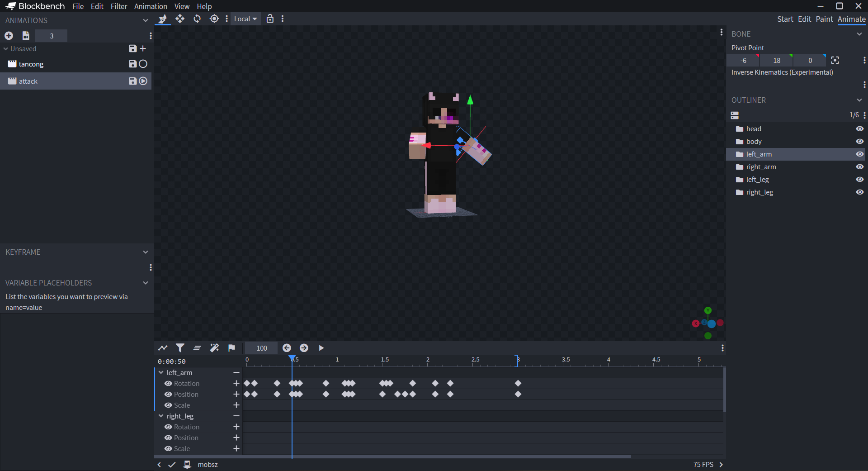Image resolution: width=868 pixels, height=471 pixels.
Task: Click the add animation plus icon
Action: pyautogui.click(x=9, y=36)
